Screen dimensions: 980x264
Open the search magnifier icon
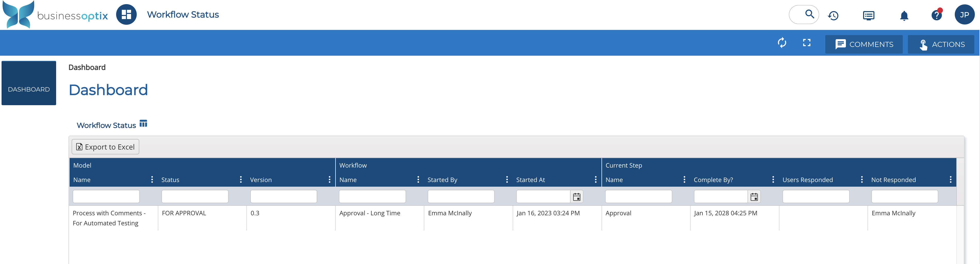(x=809, y=14)
